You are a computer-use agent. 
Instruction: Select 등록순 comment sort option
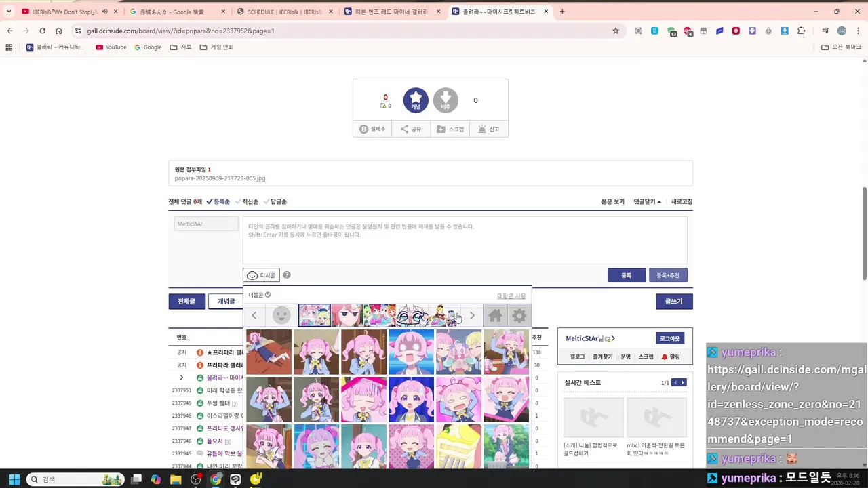pyautogui.click(x=218, y=201)
